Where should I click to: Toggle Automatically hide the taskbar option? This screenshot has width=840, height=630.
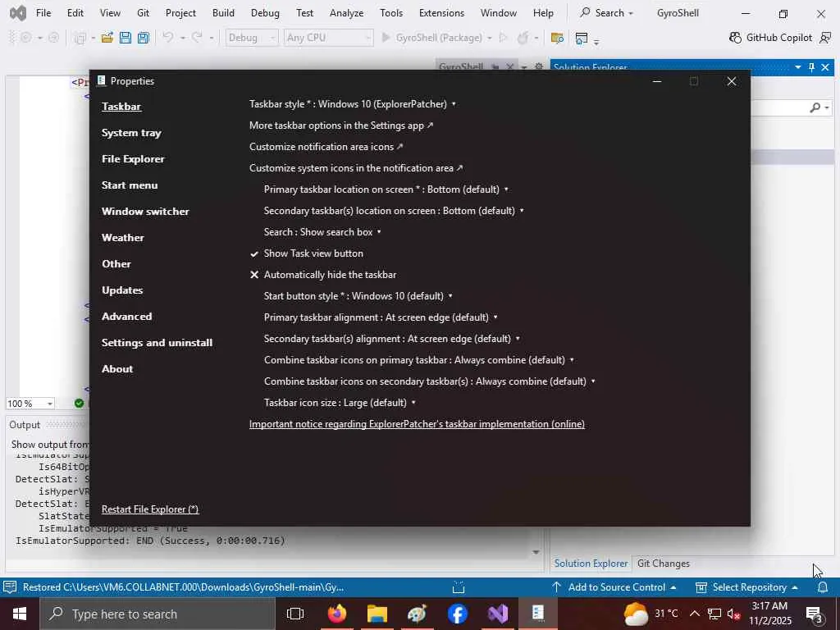323,275
